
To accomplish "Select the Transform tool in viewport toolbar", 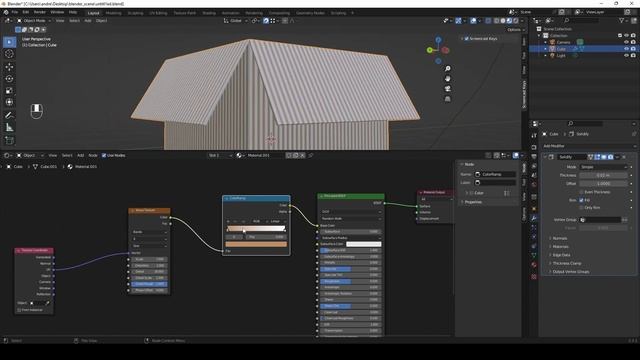I will click(x=9, y=102).
